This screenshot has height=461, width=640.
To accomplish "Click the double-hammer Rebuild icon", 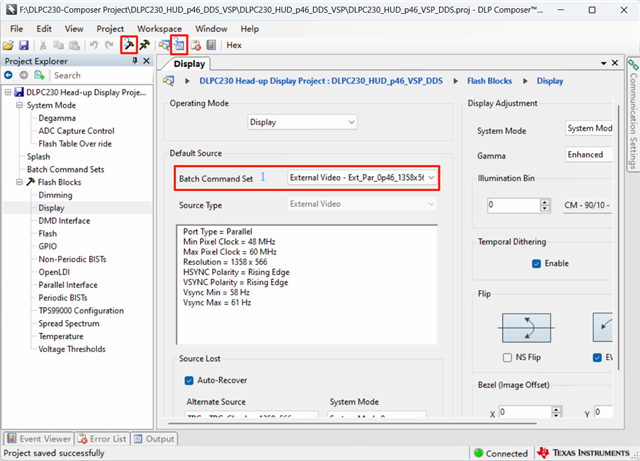I will 144,45.
